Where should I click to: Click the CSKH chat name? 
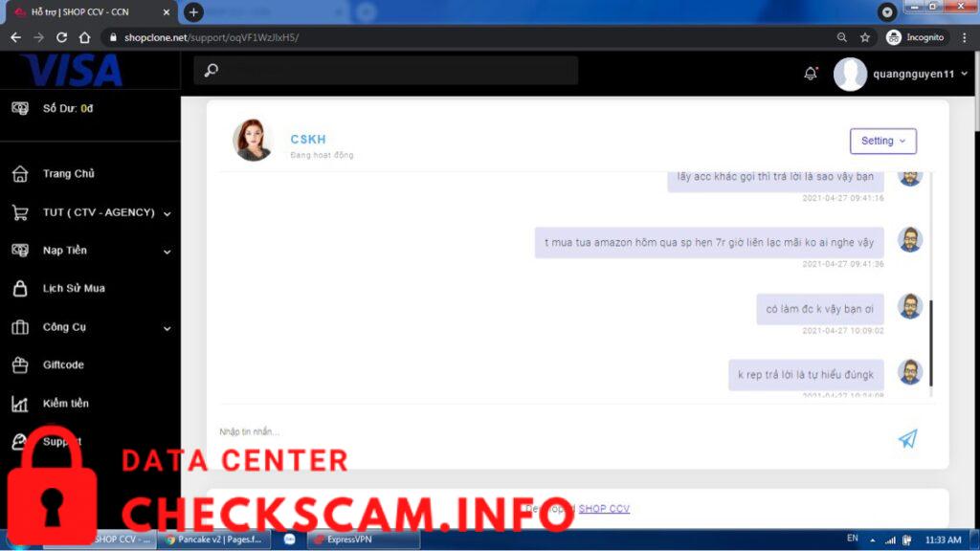pyautogui.click(x=308, y=140)
